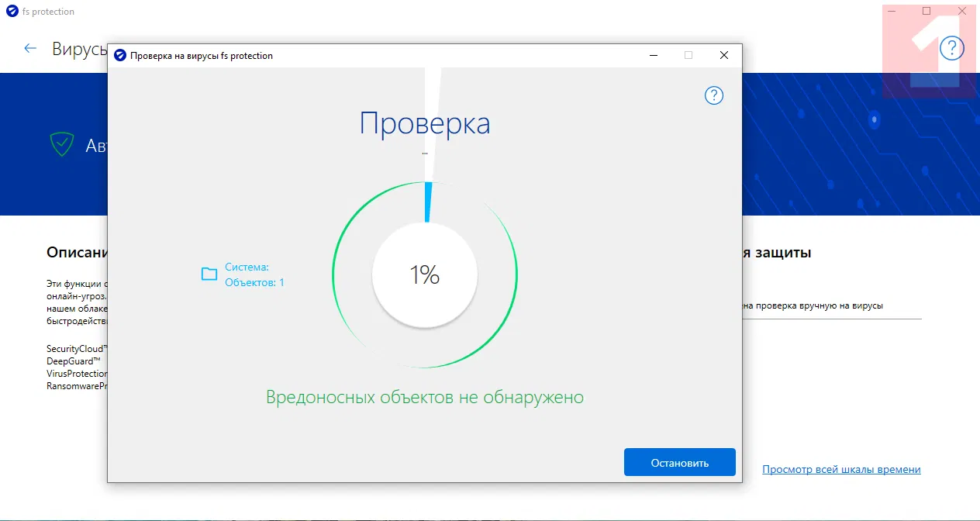Click the 1% progress circle
This screenshot has width=980, height=521.
coord(425,275)
